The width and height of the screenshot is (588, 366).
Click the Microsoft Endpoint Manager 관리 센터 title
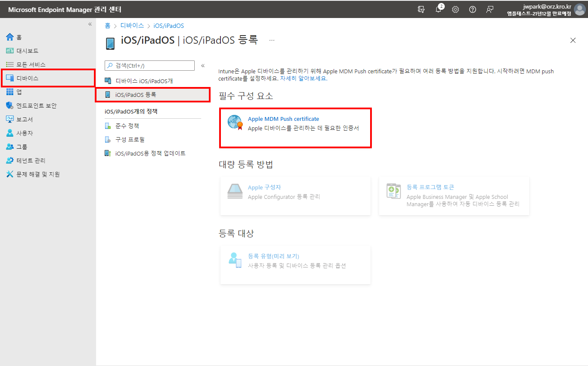(64, 9)
